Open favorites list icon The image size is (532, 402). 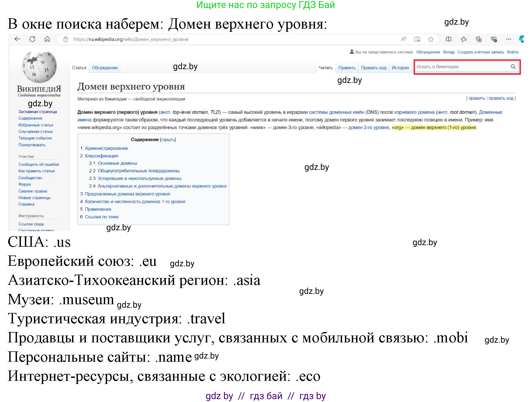click(464, 39)
